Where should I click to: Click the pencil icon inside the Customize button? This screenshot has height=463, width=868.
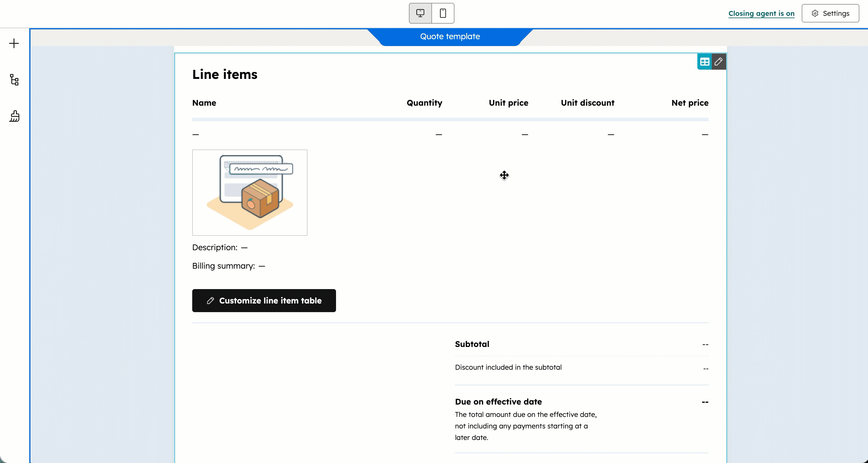(x=211, y=300)
